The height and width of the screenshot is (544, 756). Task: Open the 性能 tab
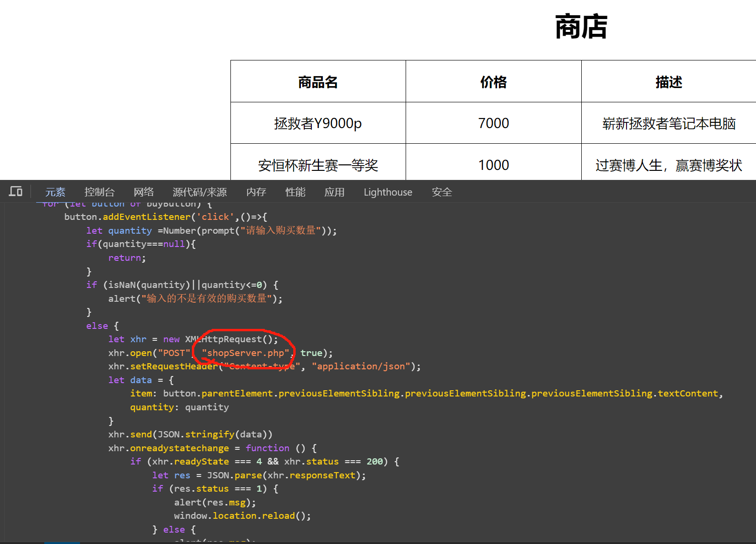[295, 192]
